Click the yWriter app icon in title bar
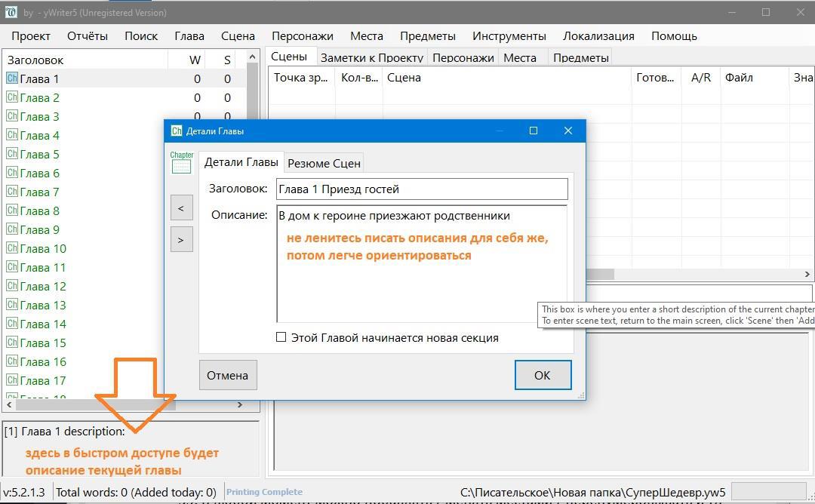Image resolution: width=815 pixels, height=504 pixels. click(11, 12)
